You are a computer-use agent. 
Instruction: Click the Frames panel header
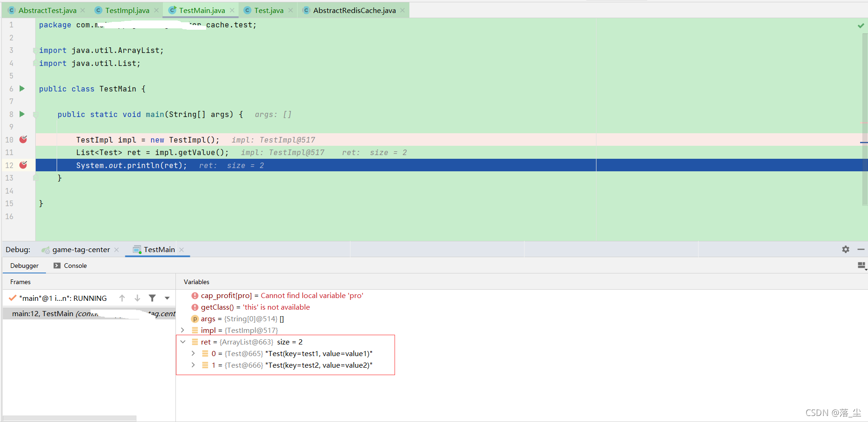20,282
